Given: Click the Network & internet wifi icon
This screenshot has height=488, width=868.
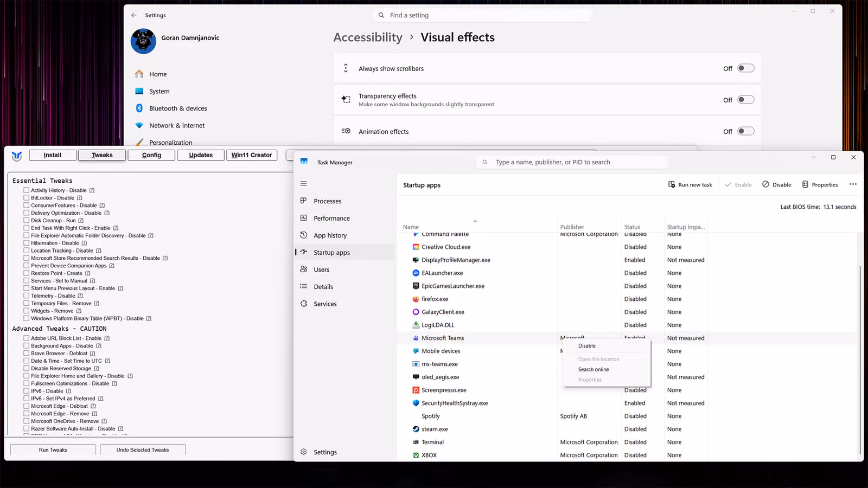Looking at the screenshot, I should 139,125.
